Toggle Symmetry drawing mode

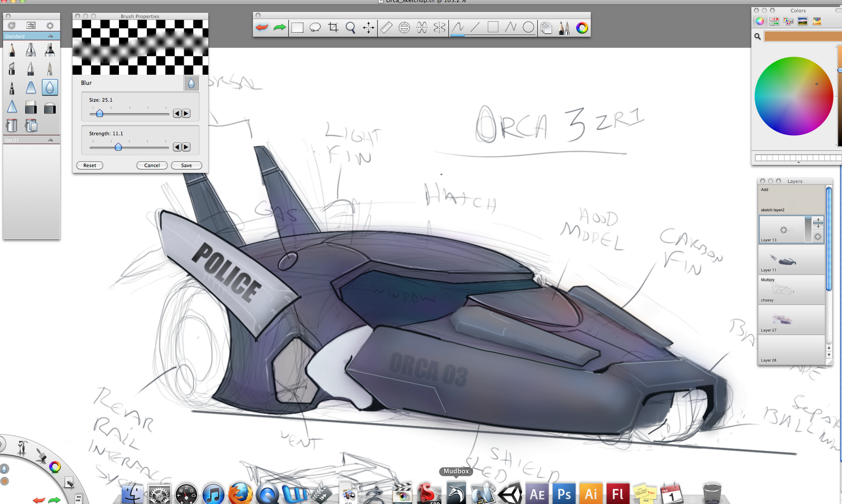coord(440,27)
